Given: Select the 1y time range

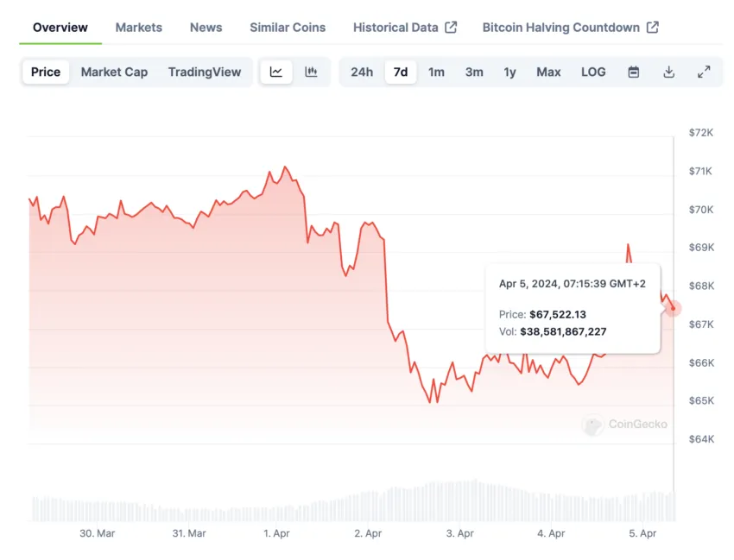Looking at the screenshot, I should point(510,72).
